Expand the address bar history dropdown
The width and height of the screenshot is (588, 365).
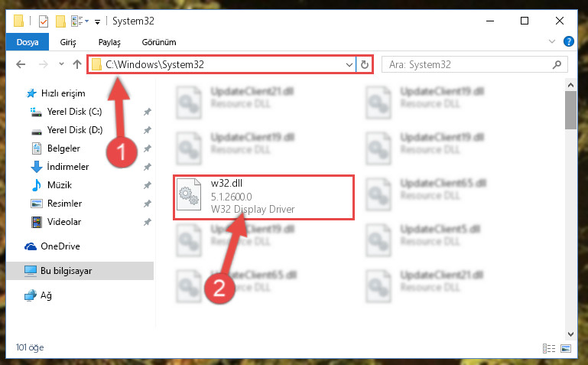(349, 64)
